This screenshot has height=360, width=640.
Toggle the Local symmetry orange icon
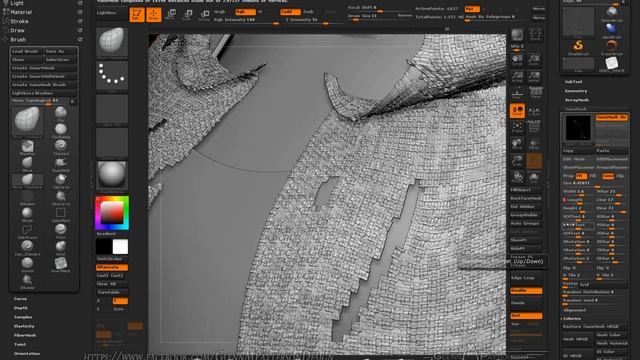point(517,110)
